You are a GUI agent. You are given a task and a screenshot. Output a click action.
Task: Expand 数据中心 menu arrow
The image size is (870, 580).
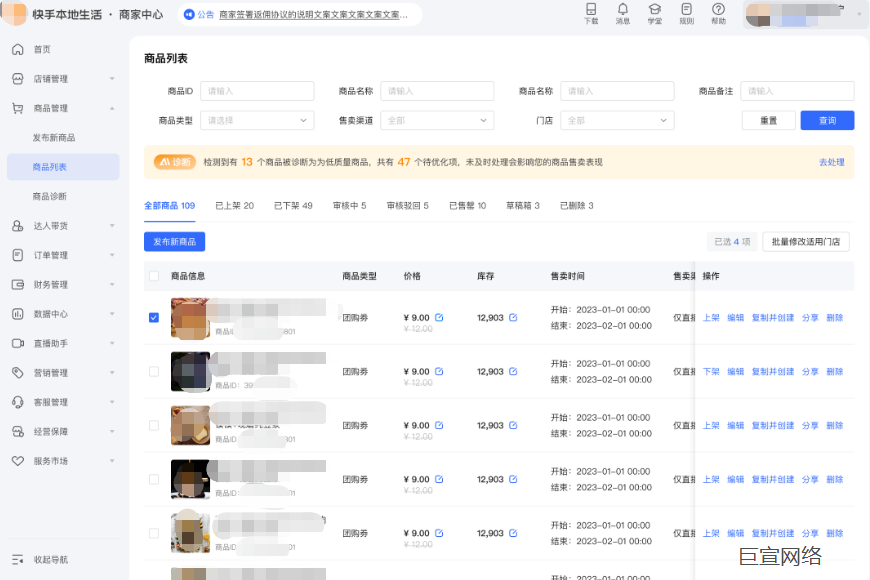(x=112, y=314)
